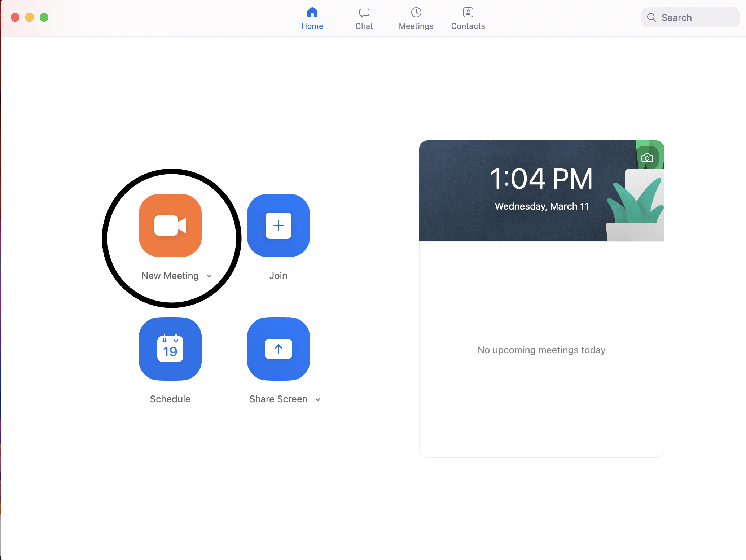This screenshot has width=746, height=560.
Task: Click the green fullscreen window button
Action: click(x=44, y=17)
